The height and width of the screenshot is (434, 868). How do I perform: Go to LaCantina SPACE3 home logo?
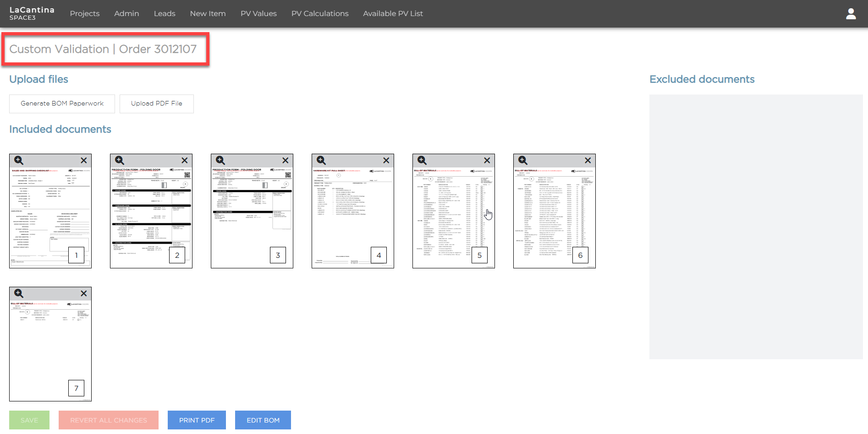point(32,13)
